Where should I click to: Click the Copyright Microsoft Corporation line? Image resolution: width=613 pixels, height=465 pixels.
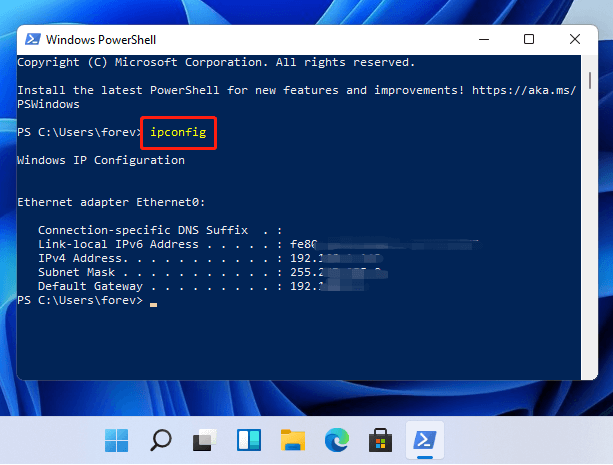[216, 62]
